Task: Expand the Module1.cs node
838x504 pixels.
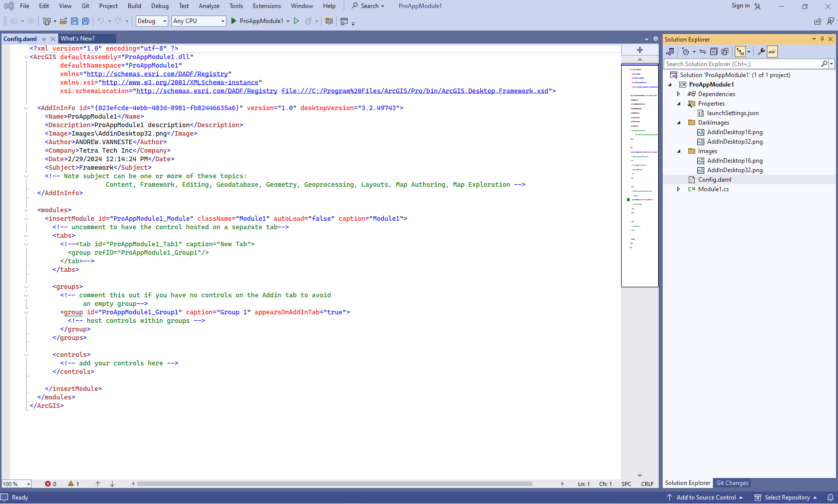Action: click(678, 189)
